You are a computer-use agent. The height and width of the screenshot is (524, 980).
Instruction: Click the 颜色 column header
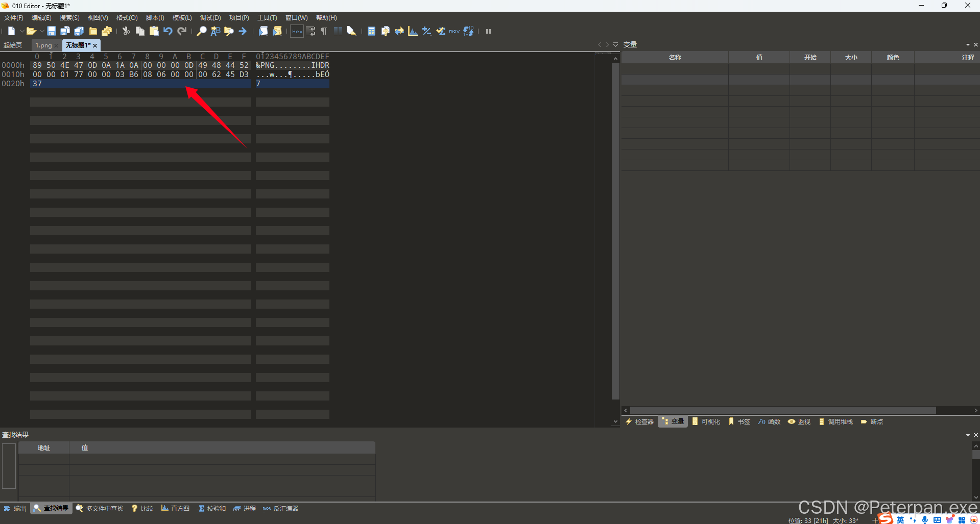(893, 58)
